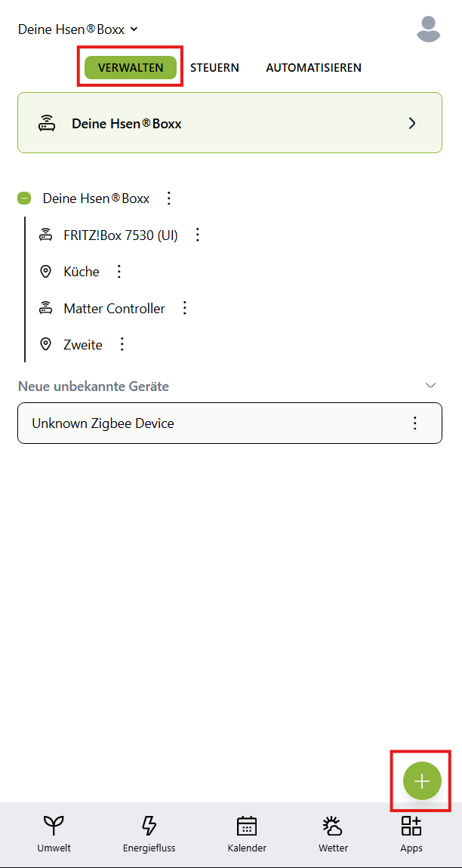Viewport: 462px width, 868px height.
Task: Collapse the Deine Hsen Boxx tree
Action: [24, 199]
